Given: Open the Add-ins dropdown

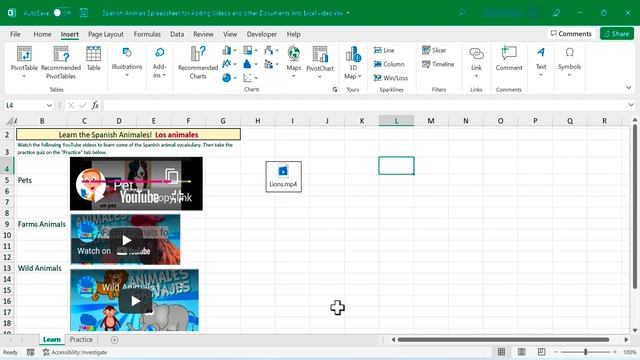Looking at the screenshot, I should pyautogui.click(x=160, y=62).
